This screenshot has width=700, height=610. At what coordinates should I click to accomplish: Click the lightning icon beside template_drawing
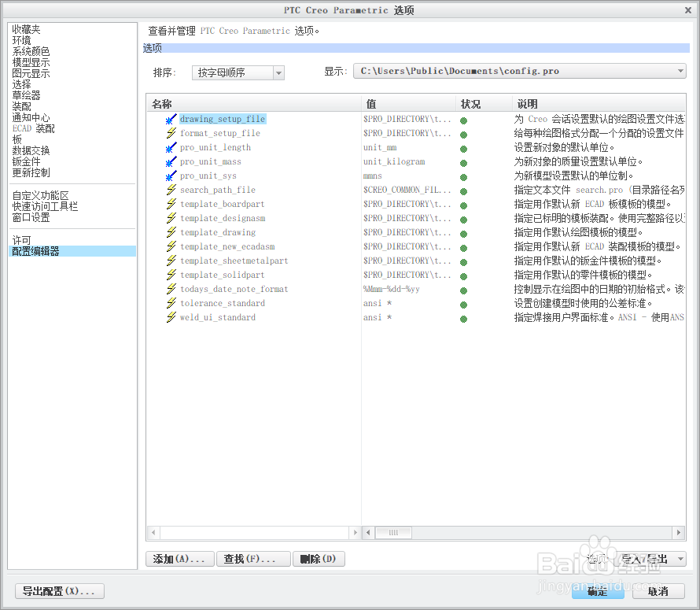click(171, 232)
